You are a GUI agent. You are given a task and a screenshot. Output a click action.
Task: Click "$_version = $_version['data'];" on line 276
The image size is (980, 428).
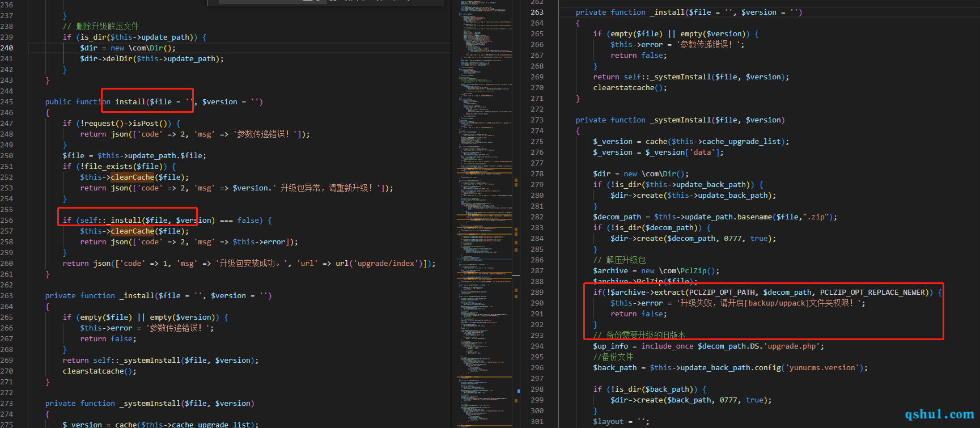click(x=658, y=152)
